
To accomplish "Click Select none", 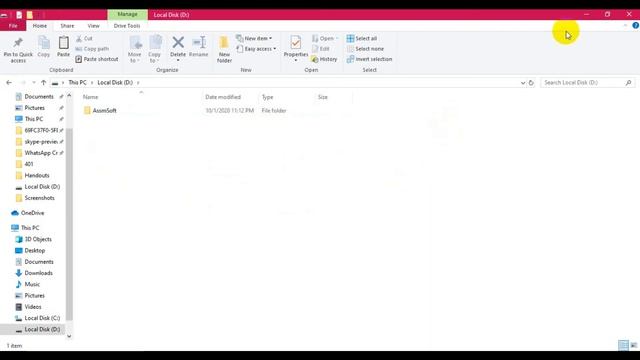I will point(365,49).
